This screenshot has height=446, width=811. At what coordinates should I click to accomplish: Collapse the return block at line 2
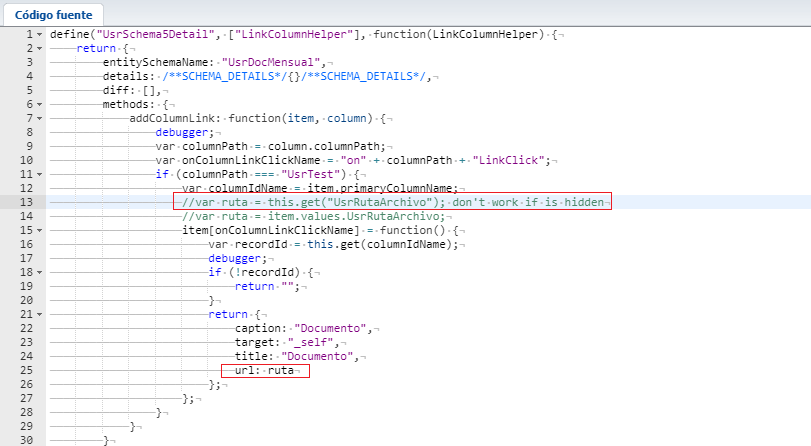39,49
